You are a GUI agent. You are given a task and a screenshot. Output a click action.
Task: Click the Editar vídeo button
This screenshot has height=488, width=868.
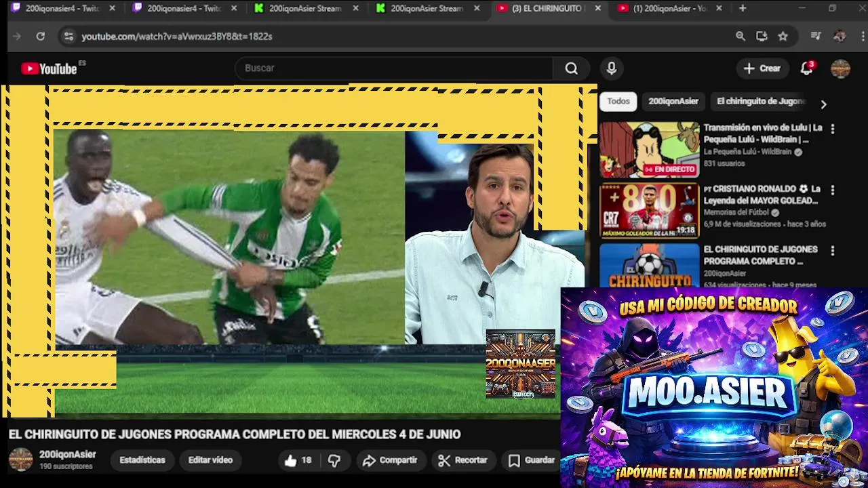[x=210, y=460]
